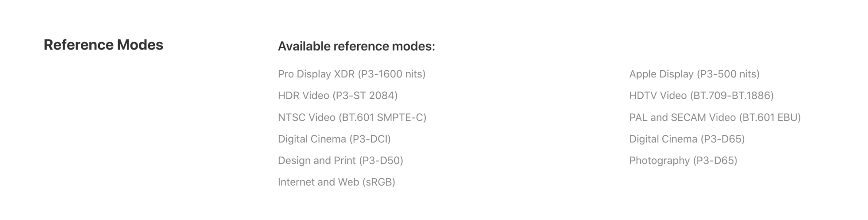Select the Pro Display XDR mode name
Image resolution: width=868 pixels, height=220 pixels.
tap(316, 74)
